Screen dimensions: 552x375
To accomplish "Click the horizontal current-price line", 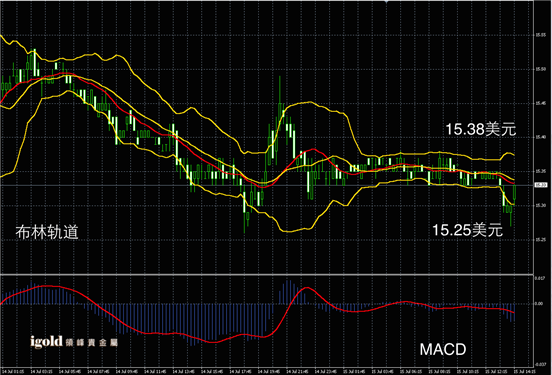I will pos(267,185).
